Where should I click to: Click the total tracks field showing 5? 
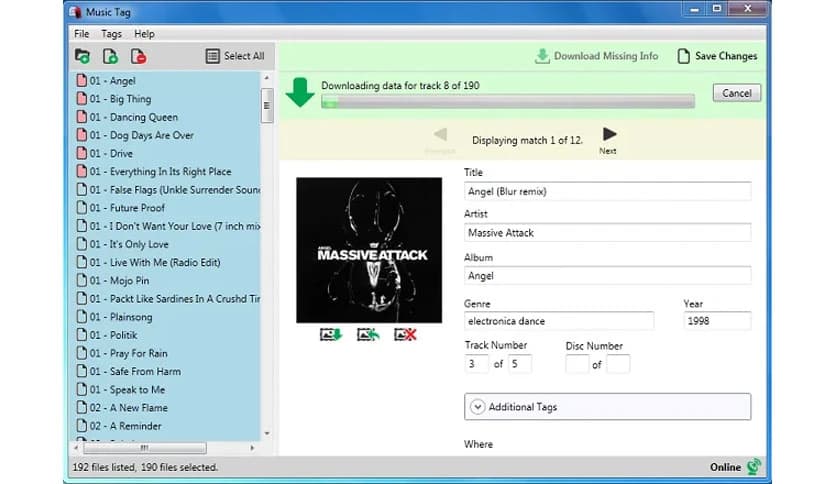[x=520, y=364]
